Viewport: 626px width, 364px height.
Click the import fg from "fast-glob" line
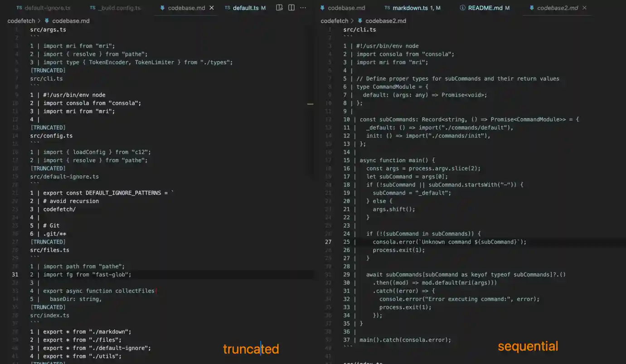(81, 275)
